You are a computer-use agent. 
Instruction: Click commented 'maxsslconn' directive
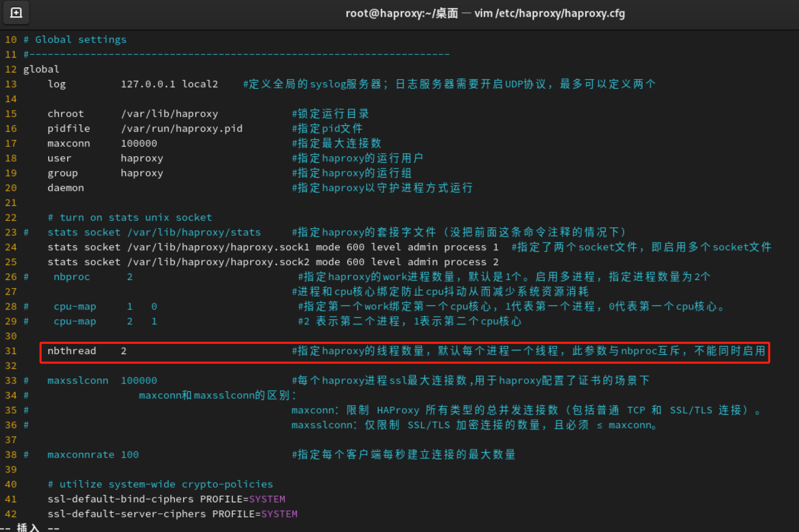78,380
